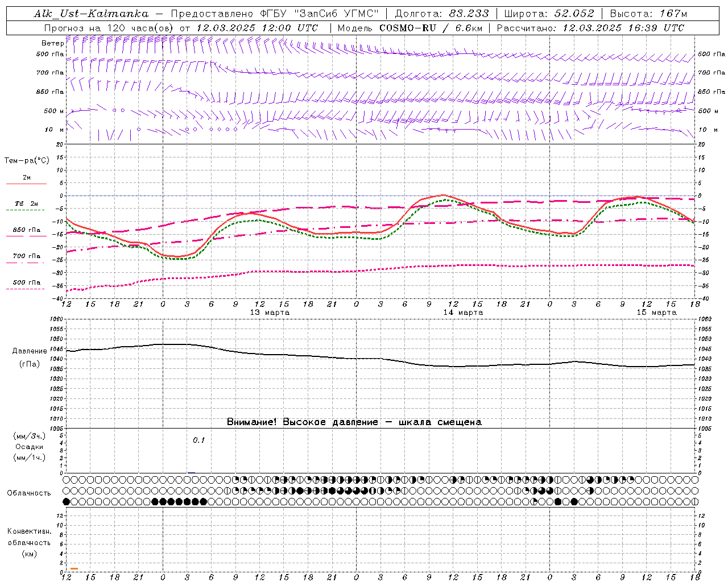Image resolution: width=728 pixels, height=582 pixels.
Task: Click the 13 марта date label
Action: (270, 313)
